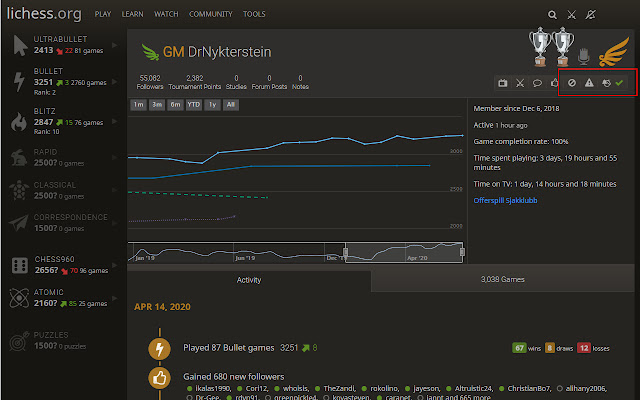640x400 pixels.
Task: Switch to the 3,038 Games tab
Action: (502, 280)
